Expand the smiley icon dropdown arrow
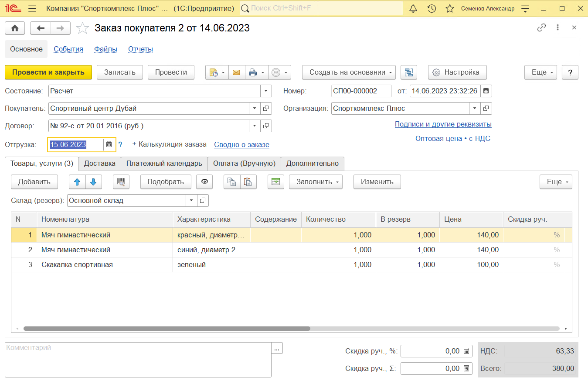 286,72
